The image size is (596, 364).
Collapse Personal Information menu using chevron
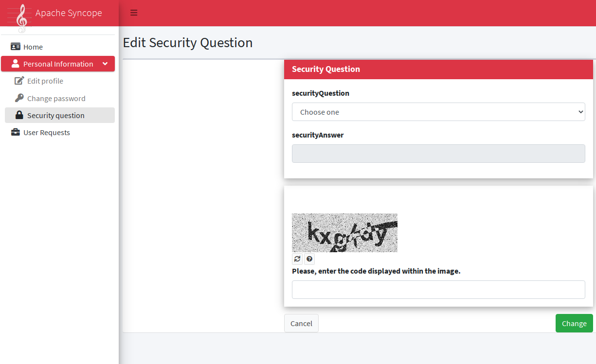(105, 64)
